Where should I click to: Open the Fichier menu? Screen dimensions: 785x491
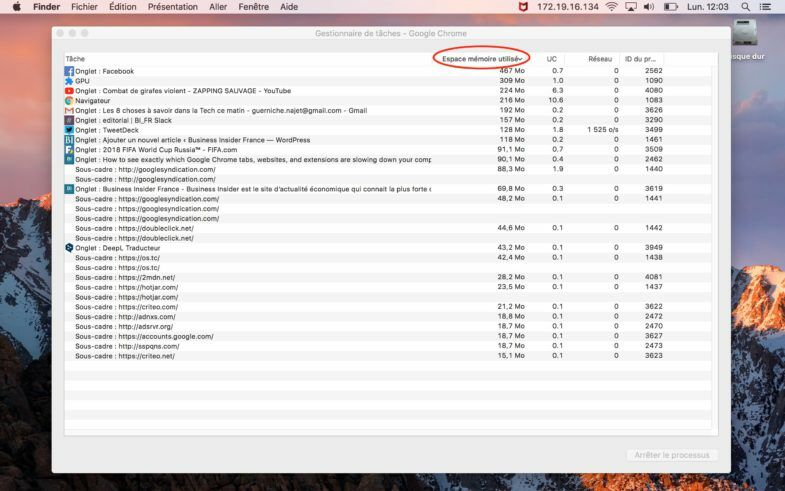point(84,7)
